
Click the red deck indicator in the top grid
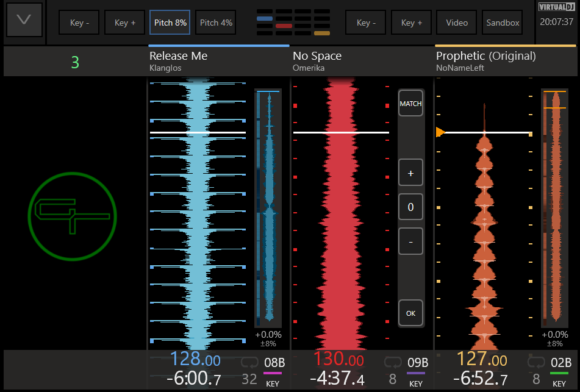pos(284,26)
